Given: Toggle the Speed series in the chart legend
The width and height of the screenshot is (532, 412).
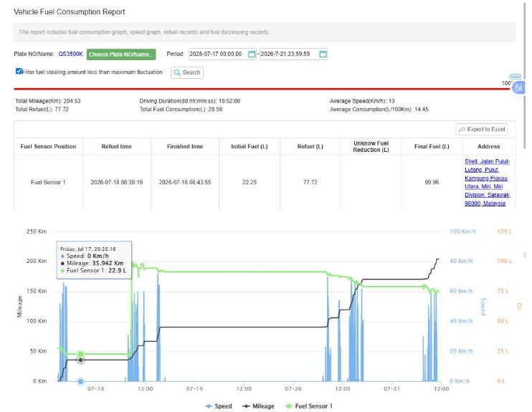Looking at the screenshot, I should (219, 406).
